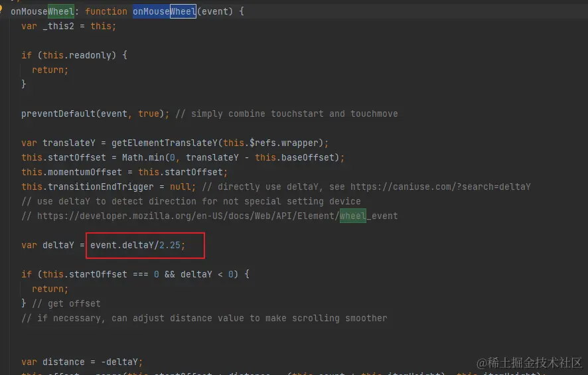Click the 'event.deltaY/2.25;' expression
The image size is (588, 375).
137,246
